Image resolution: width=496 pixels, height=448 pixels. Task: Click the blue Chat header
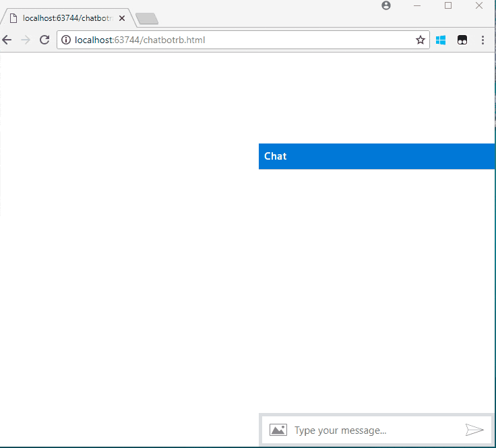(377, 156)
